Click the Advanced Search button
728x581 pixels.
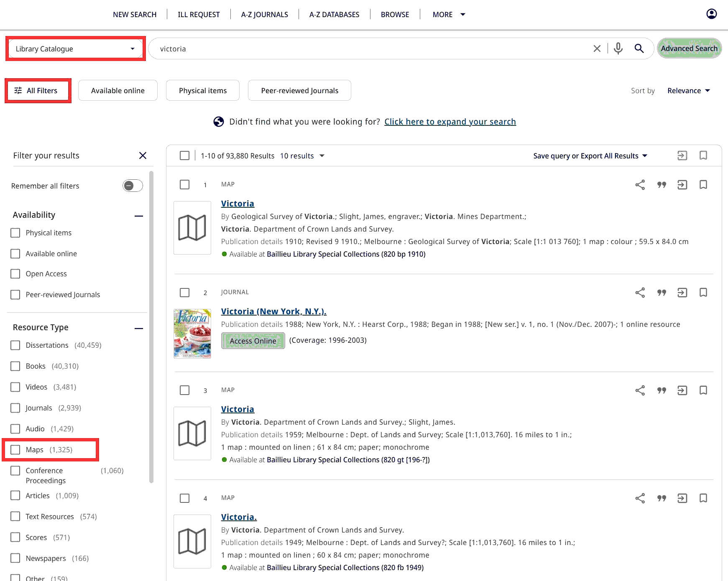[x=689, y=48]
